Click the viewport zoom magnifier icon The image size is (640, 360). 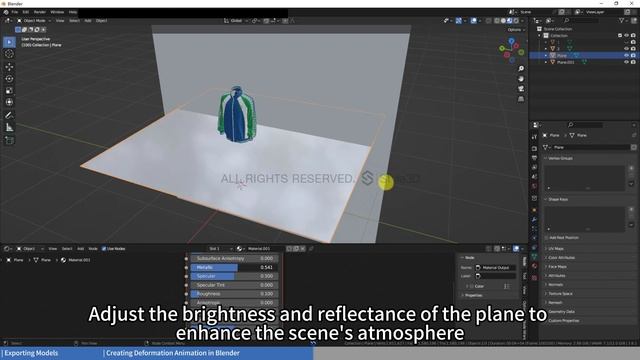(x=521, y=69)
